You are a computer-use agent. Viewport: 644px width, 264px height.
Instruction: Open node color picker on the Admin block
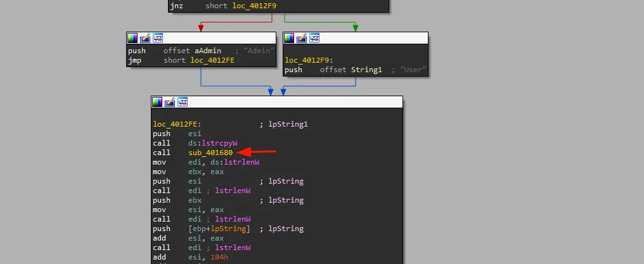click(x=132, y=38)
